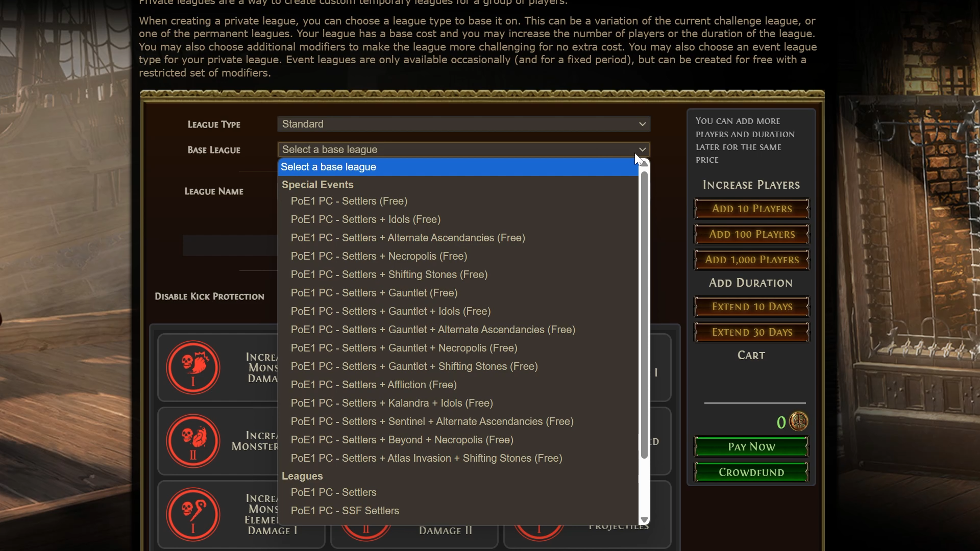Choose PoE1 PC - Settlers + Necropolis (Free)
Screen dimensions: 980x551
tap(379, 256)
